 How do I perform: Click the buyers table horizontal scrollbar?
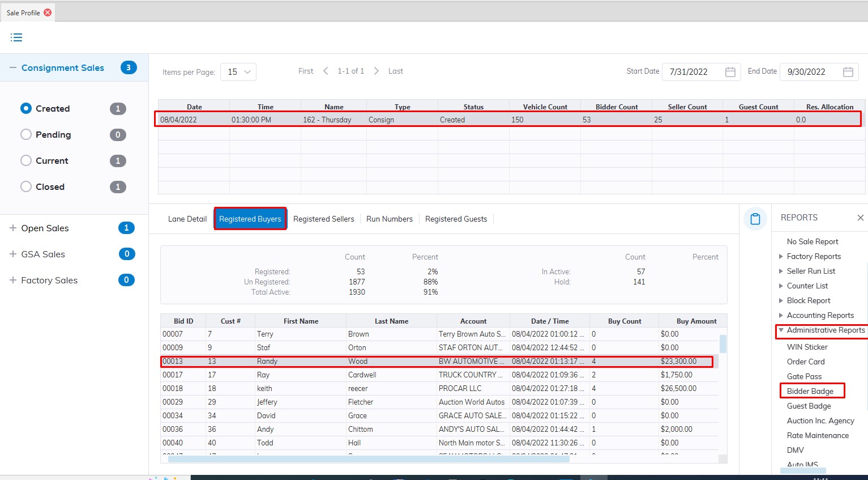[368, 459]
